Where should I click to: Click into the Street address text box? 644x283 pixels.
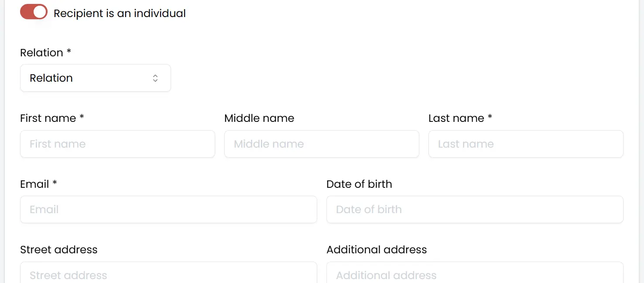click(x=168, y=274)
